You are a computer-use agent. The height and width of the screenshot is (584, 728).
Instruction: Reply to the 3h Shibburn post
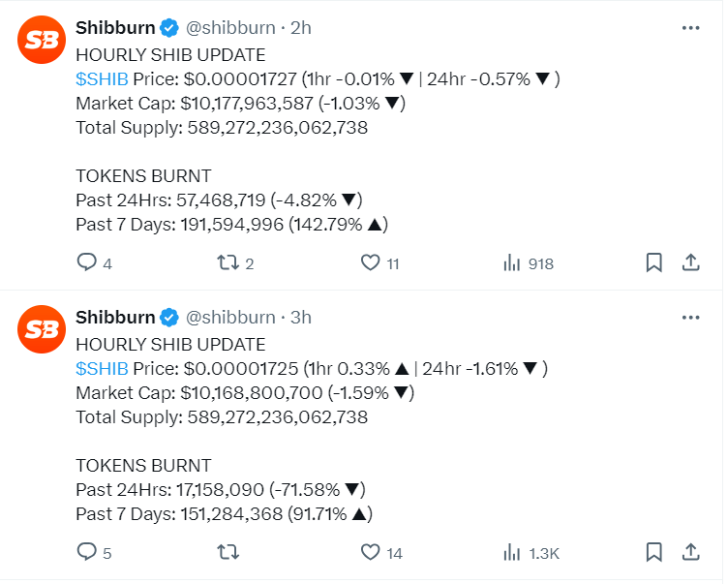tap(87, 552)
